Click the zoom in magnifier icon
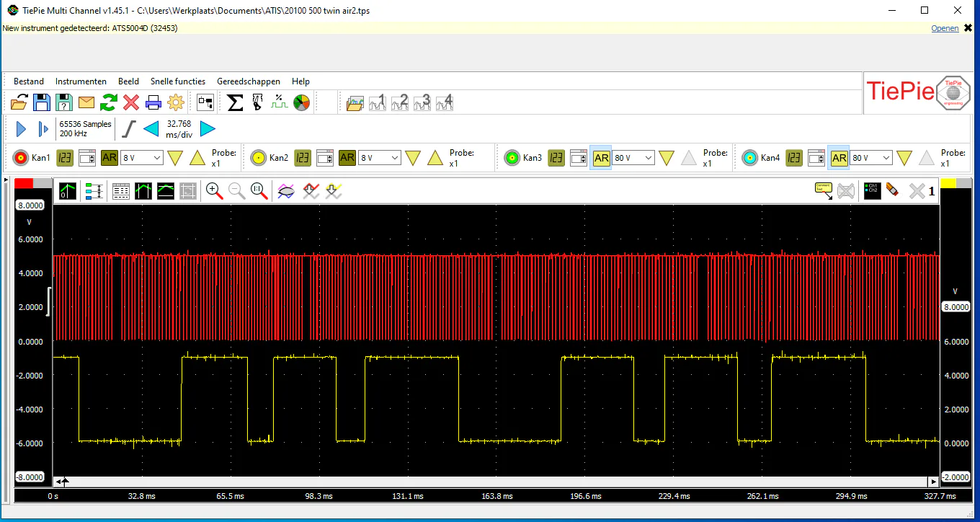This screenshot has height=522, width=980. point(213,191)
